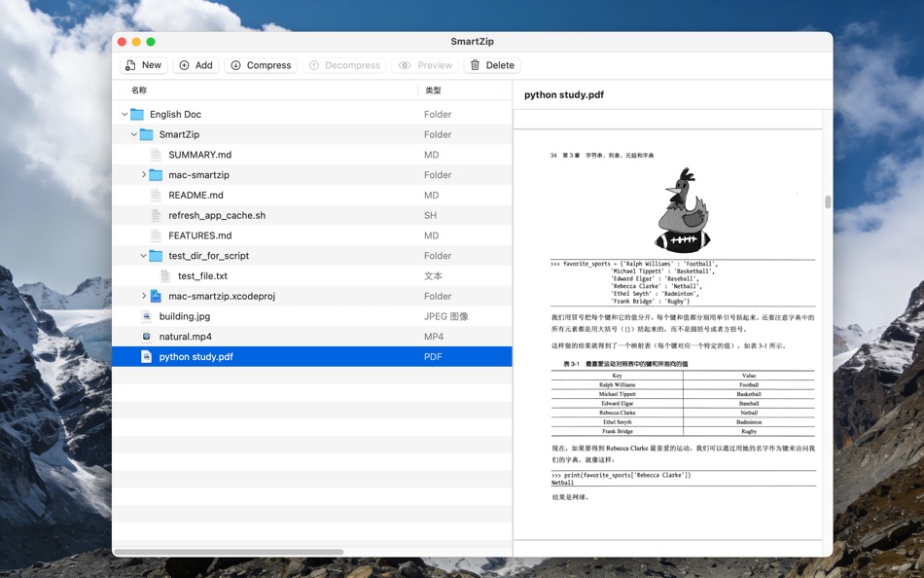Click the blue Xcode project icon
The image size is (924, 578).
point(155,296)
